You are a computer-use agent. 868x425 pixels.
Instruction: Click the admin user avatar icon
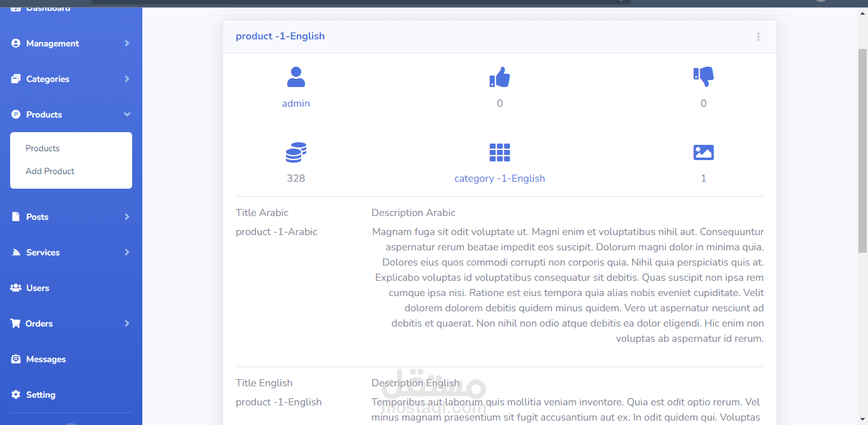pyautogui.click(x=296, y=77)
